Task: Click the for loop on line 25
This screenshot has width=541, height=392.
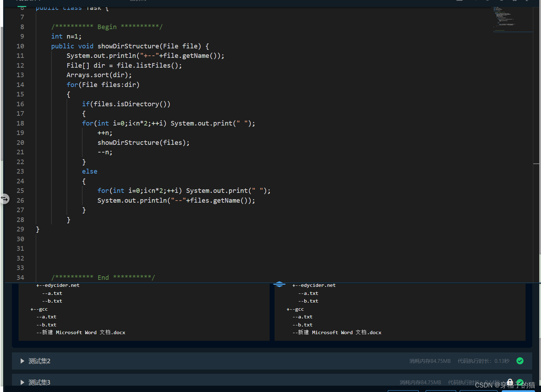Action: [x=184, y=191]
